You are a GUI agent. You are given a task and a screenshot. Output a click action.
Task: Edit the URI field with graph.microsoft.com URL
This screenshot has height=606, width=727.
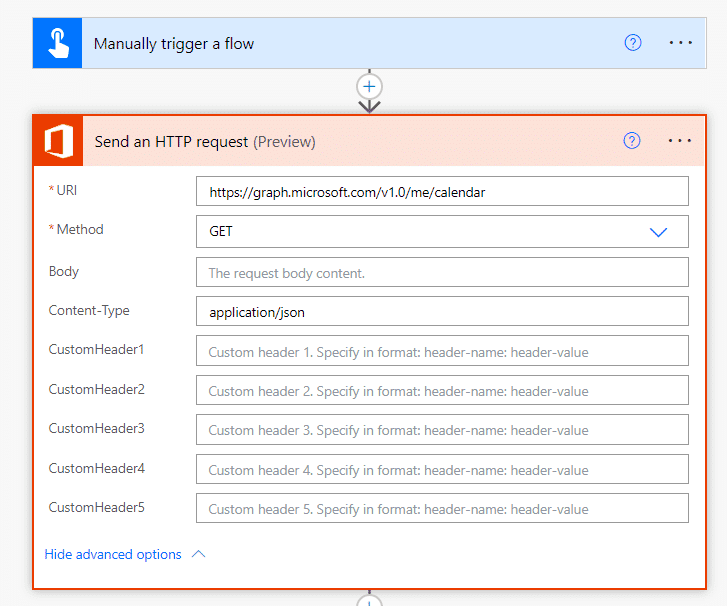(442, 191)
